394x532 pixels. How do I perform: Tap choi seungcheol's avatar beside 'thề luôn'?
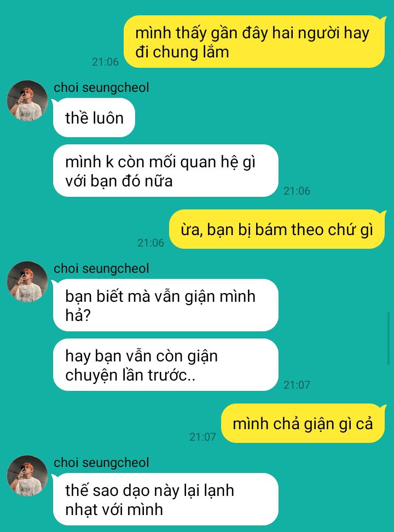tap(27, 101)
